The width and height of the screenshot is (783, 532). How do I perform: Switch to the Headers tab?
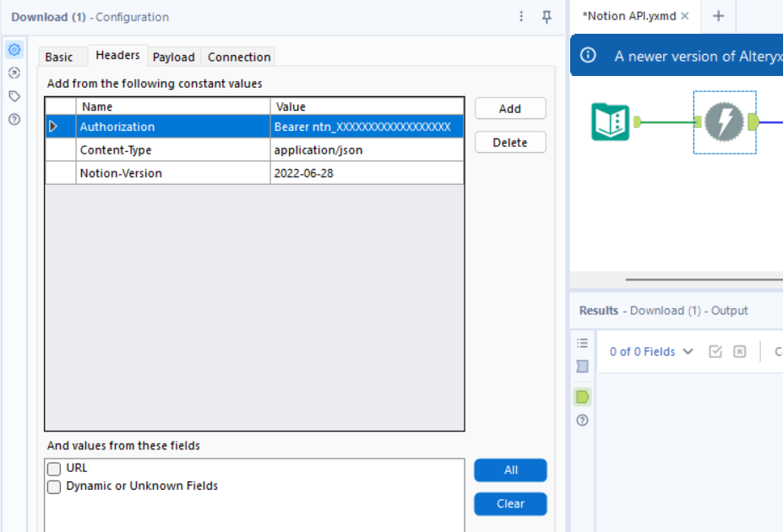tap(118, 55)
